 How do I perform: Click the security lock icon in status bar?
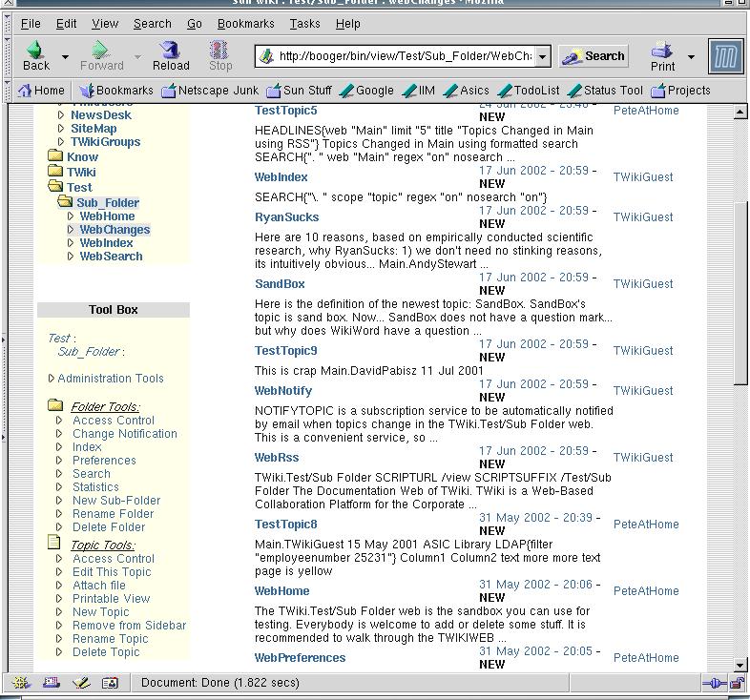[737, 683]
